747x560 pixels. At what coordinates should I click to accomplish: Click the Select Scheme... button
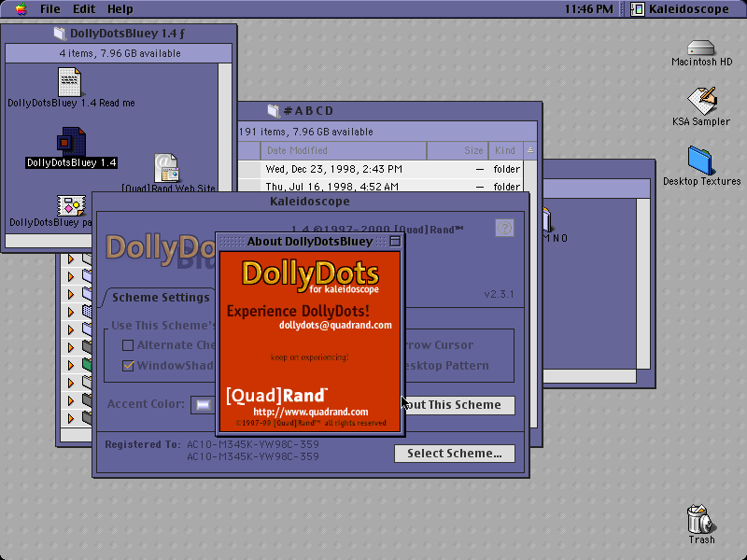click(x=455, y=453)
